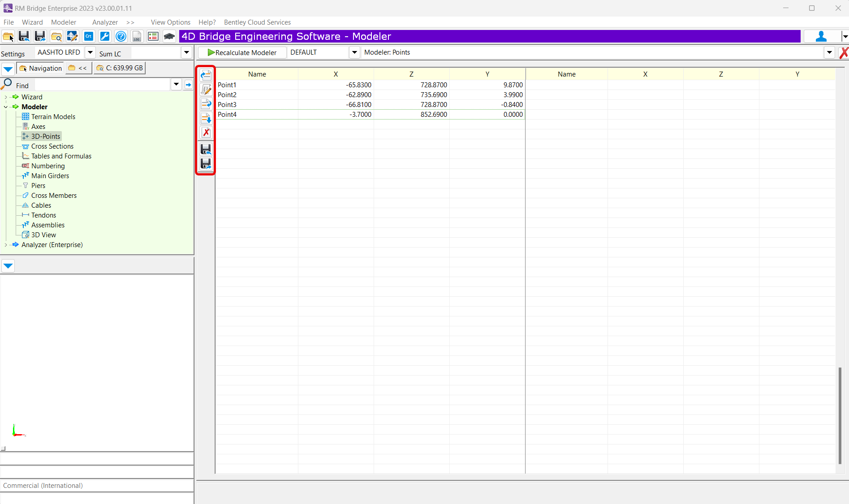Click the import save icon with back arrow in main toolbar
The image size is (849, 504).
point(24,37)
